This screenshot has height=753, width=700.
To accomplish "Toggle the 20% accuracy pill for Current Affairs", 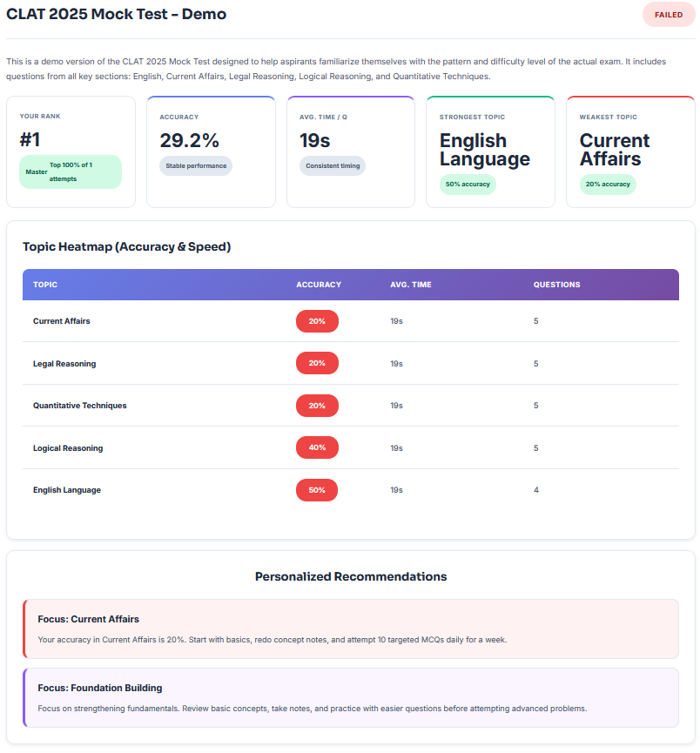I will pos(317,320).
